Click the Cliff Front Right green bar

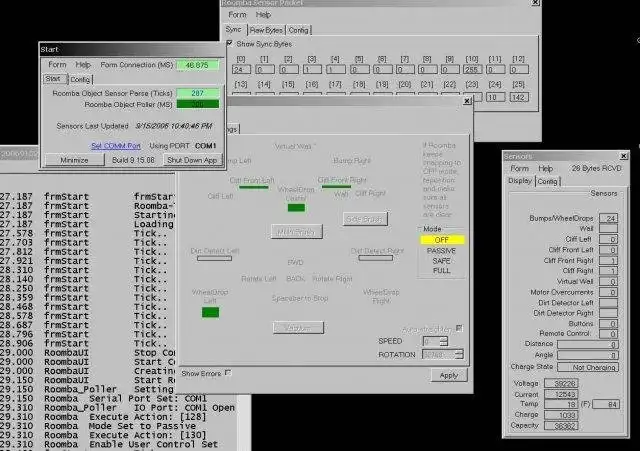click(336, 187)
